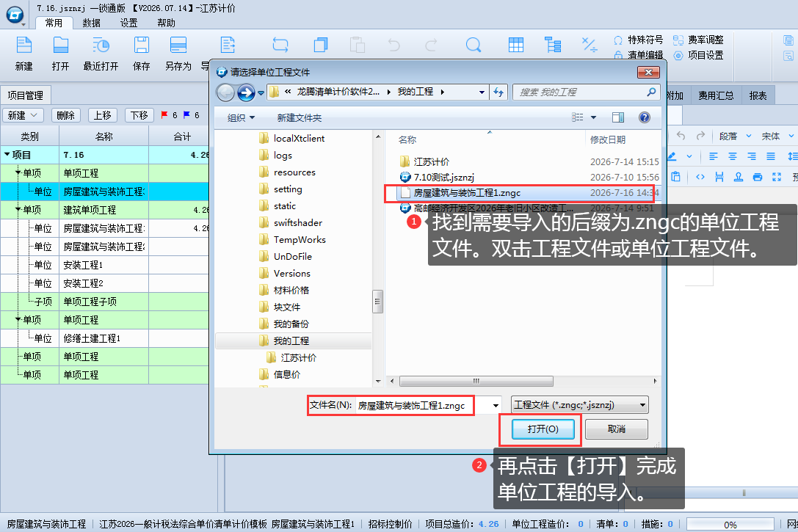Image resolution: width=798 pixels, height=532 pixels.
Task: Open the address bar path dropdown
Action: tap(482, 92)
